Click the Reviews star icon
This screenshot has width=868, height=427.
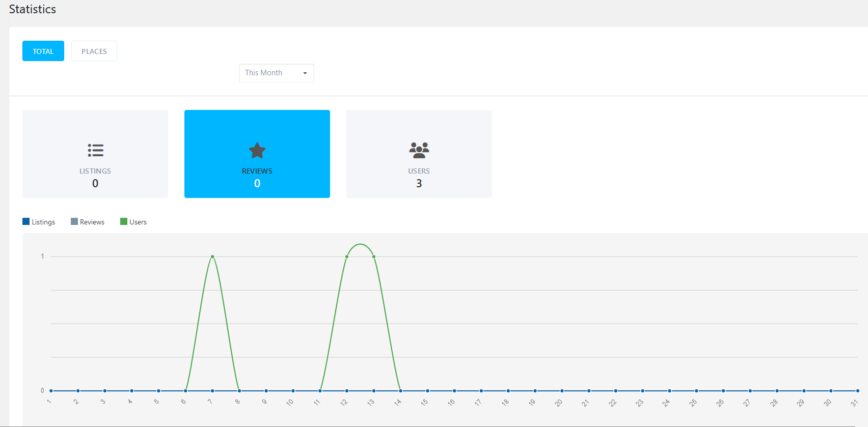pos(257,150)
